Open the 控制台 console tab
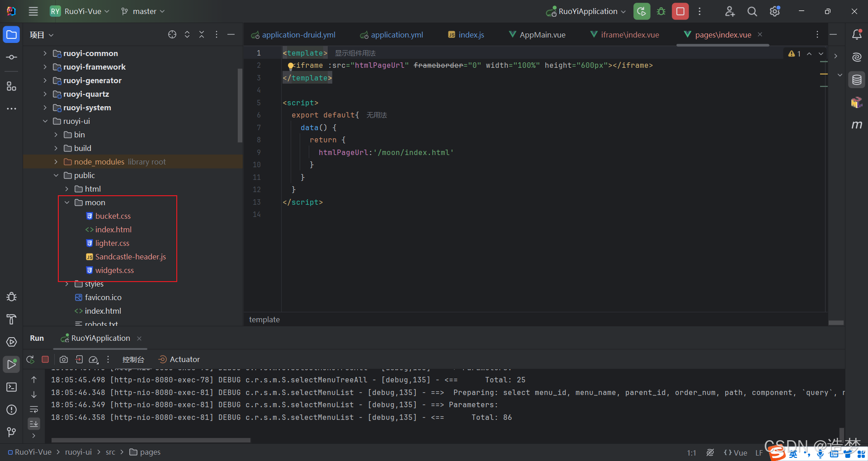The width and height of the screenshot is (868, 461). click(x=133, y=359)
